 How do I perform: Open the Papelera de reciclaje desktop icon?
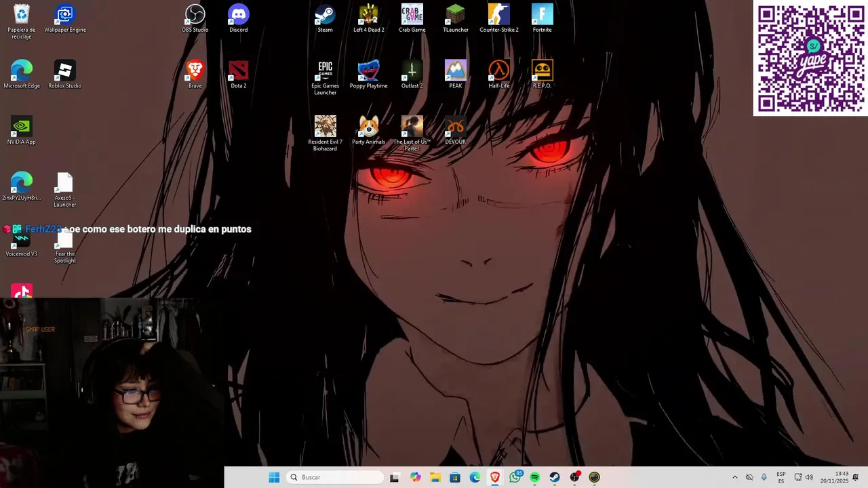tap(22, 20)
